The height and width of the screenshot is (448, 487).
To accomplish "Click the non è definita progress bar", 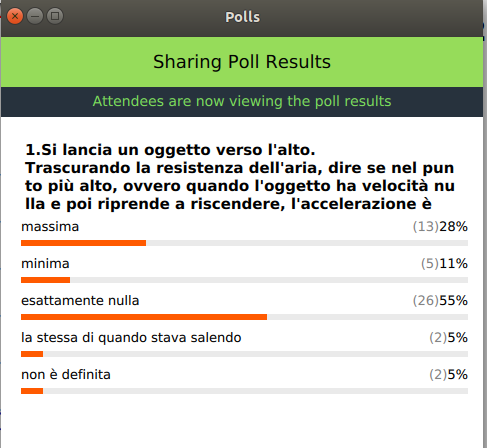I will tap(32, 391).
